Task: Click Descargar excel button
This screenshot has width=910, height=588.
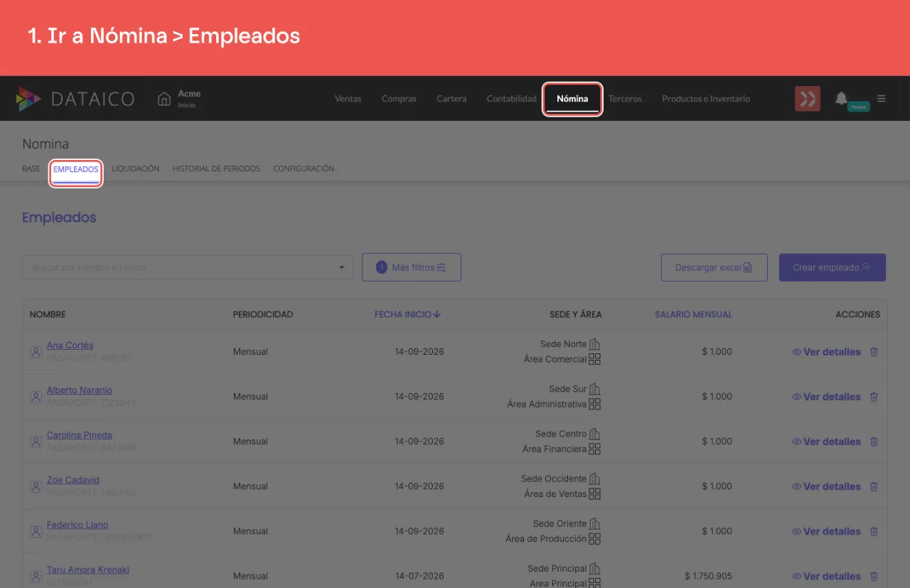Action: [x=714, y=267]
